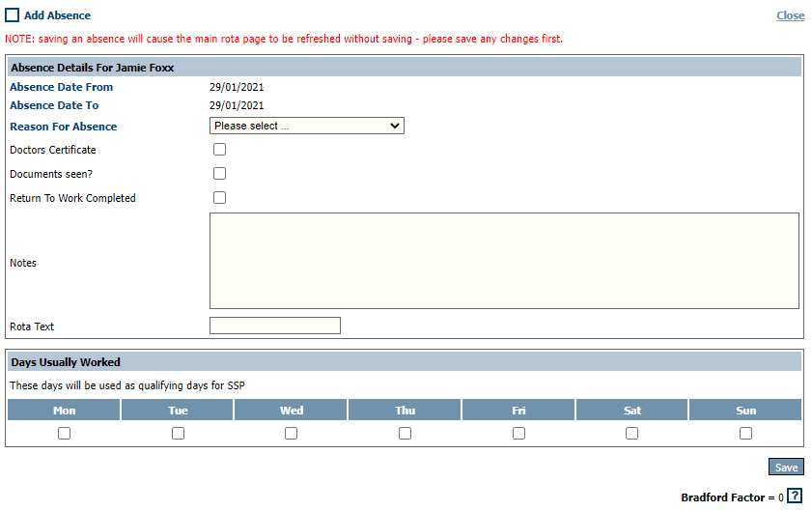The height and width of the screenshot is (511, 812).
Task: Click the Absence Date From value 29/01/2021
Action: [237, 87]
